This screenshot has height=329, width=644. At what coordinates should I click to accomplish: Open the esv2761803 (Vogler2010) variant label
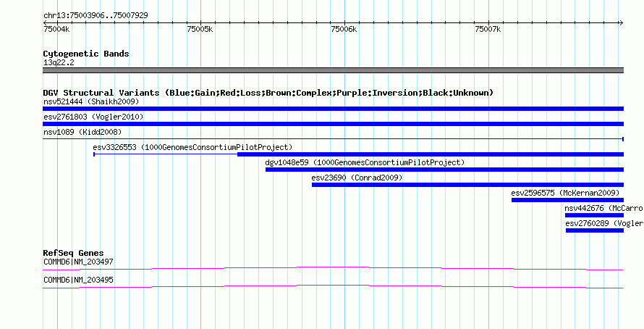point(93,117)
